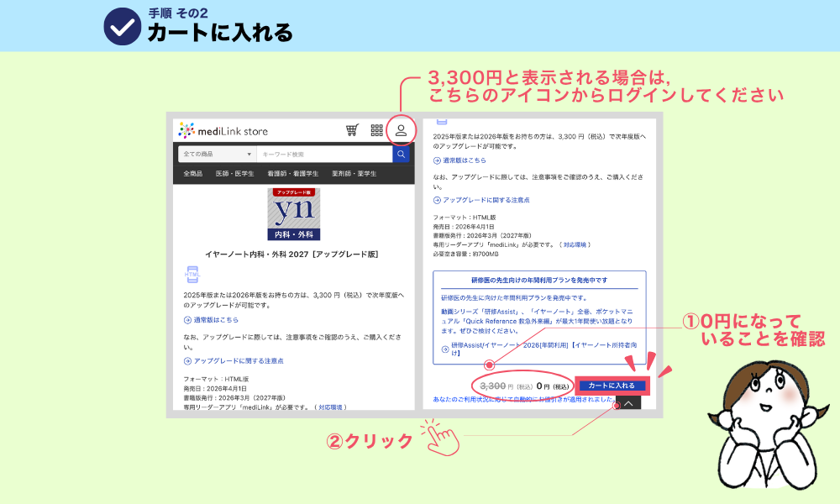Expand the 全ての商品 category dropdown
Viewport: 840px width, 504px height.
[218, 155]
